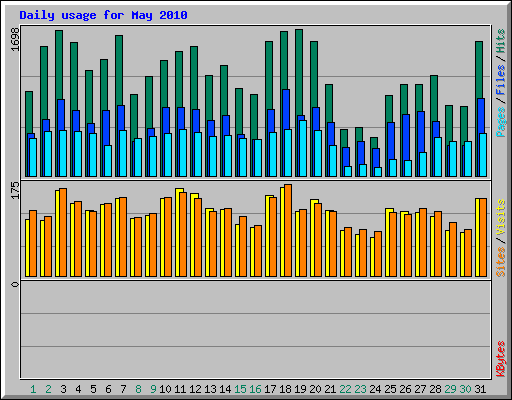The width and height of the screenshot is (512, 400).
Task: Click day label "21" on the x-axis
Action: [330, 389]
